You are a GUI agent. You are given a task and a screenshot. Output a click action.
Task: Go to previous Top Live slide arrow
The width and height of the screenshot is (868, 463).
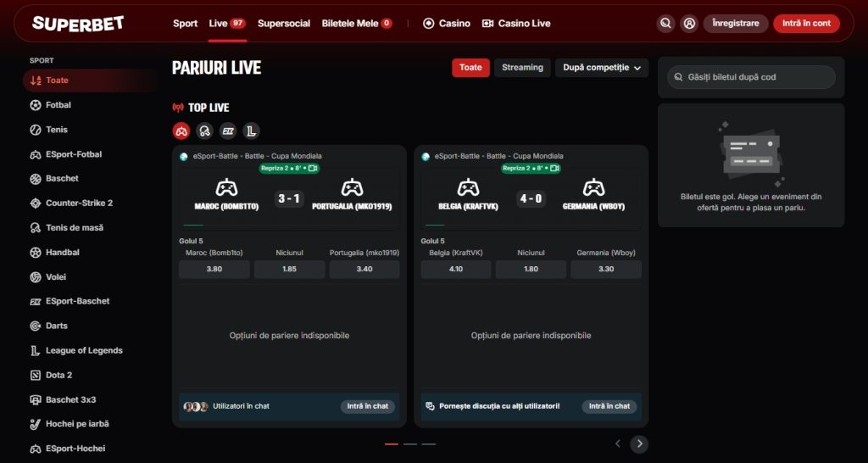(x=618, y=443)
